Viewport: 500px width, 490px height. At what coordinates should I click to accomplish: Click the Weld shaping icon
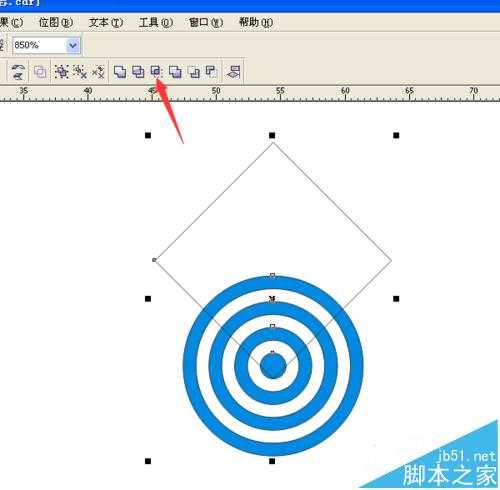tap(120, 71)
